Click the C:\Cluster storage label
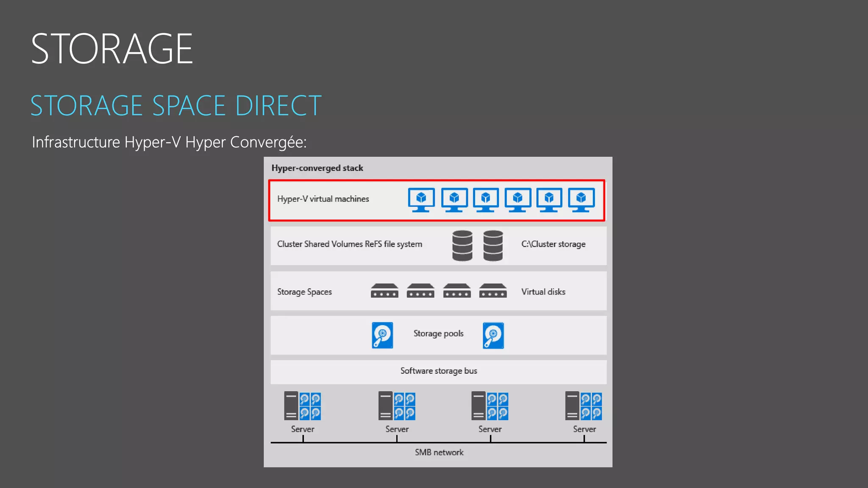 (553, 244)
